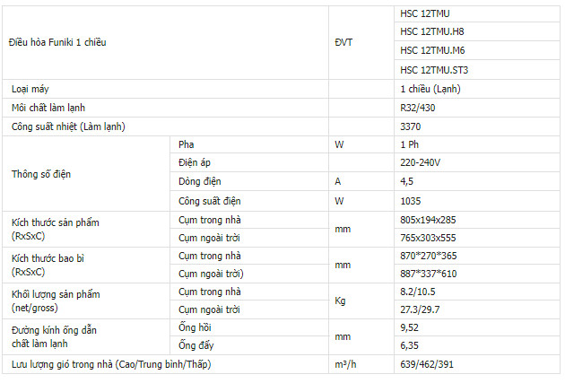The width and height of the screenshot is (565, 392).
Task: Select the 1035 power value
Action: [x=411, y=201]
